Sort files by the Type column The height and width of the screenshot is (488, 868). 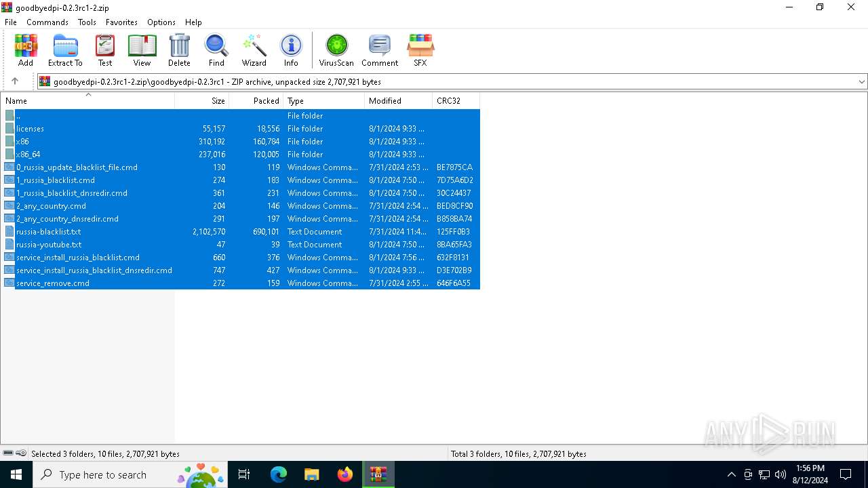tap(324, 100)
